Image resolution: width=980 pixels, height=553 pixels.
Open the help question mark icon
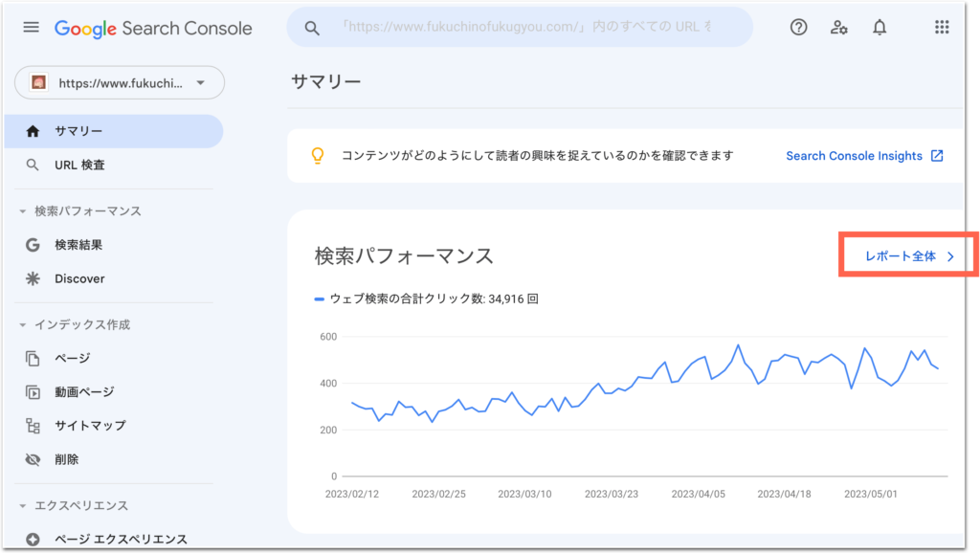798,27
